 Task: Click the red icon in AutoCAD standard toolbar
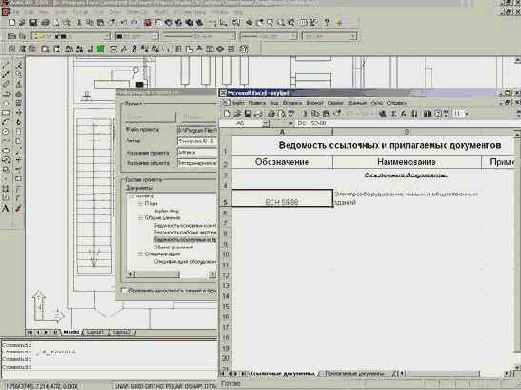coord(148,23)
